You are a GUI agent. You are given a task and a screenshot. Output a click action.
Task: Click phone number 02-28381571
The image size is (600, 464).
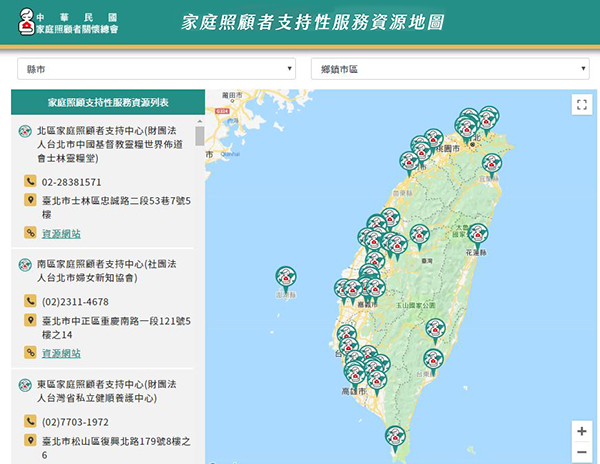pyautogui.click(x=71, y=182)
